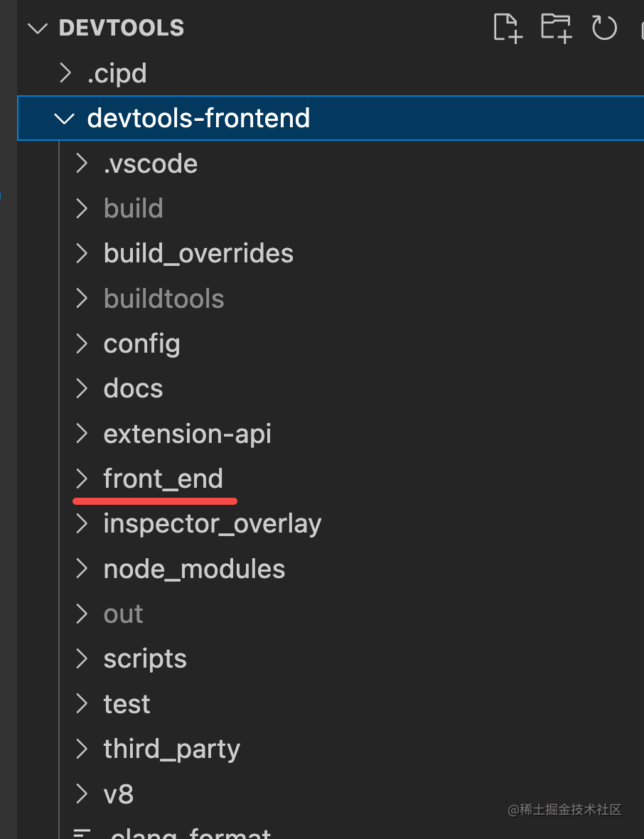Viewport: 644px width, 839px height.
Task: Expand the node_modules folder chevron
Action: [82, 569]
